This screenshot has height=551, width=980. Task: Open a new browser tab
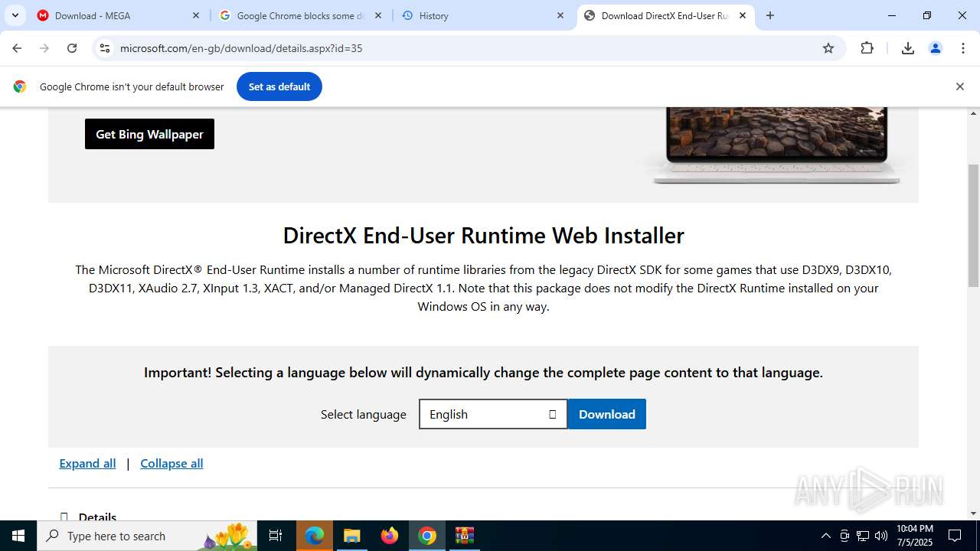(x=770, y=15)
